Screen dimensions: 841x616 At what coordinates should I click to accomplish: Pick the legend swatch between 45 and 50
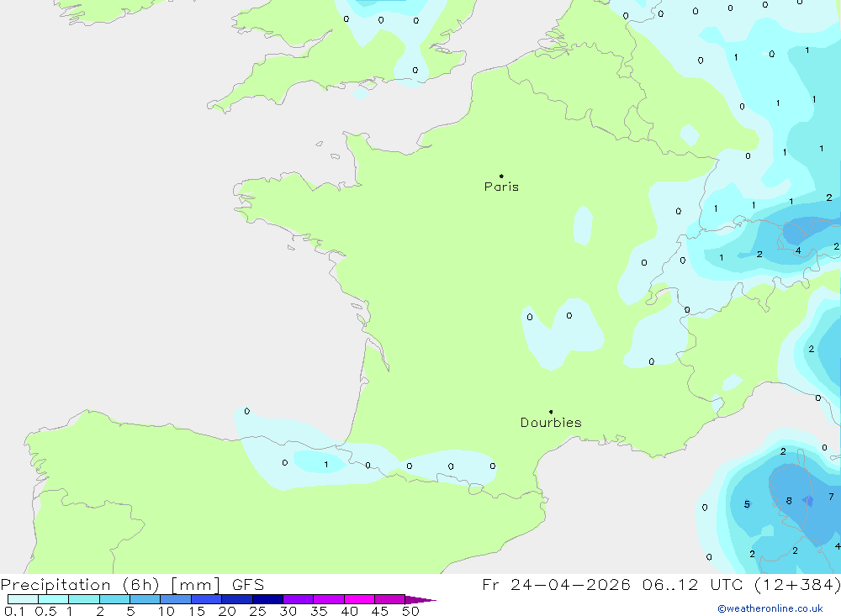(390, 599)
